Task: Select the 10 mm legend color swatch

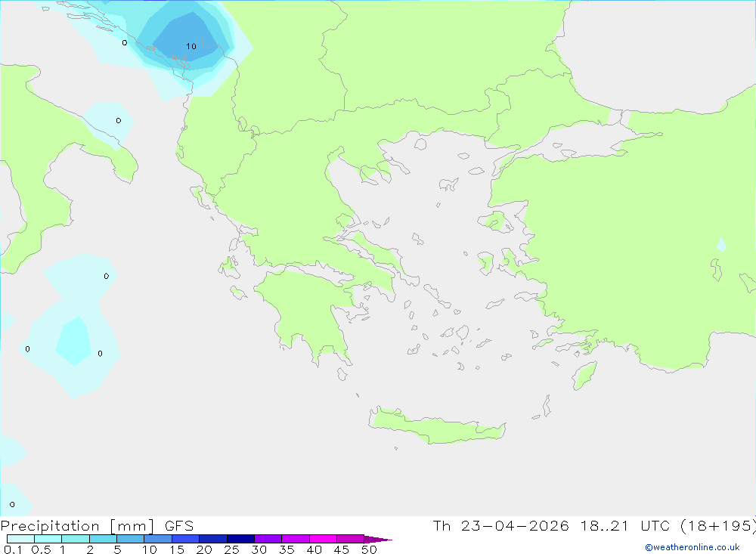Action: (158, 539)
